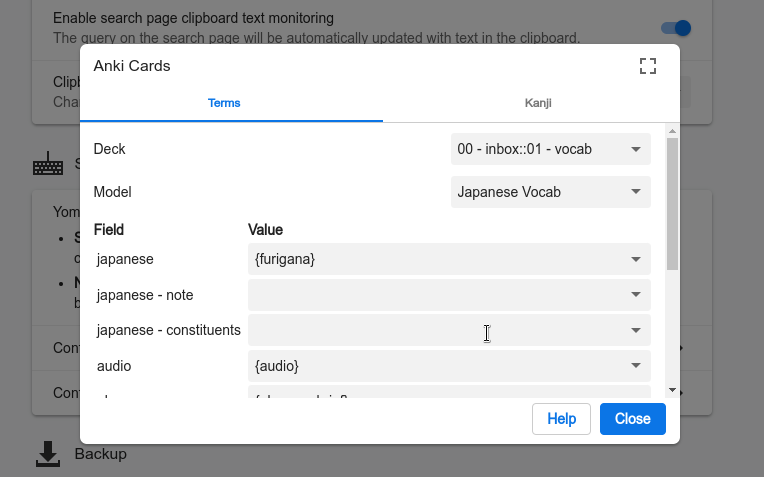The height and width of the screenshot is (477, 764).
Task: Click the Close button
Action: 632,419
